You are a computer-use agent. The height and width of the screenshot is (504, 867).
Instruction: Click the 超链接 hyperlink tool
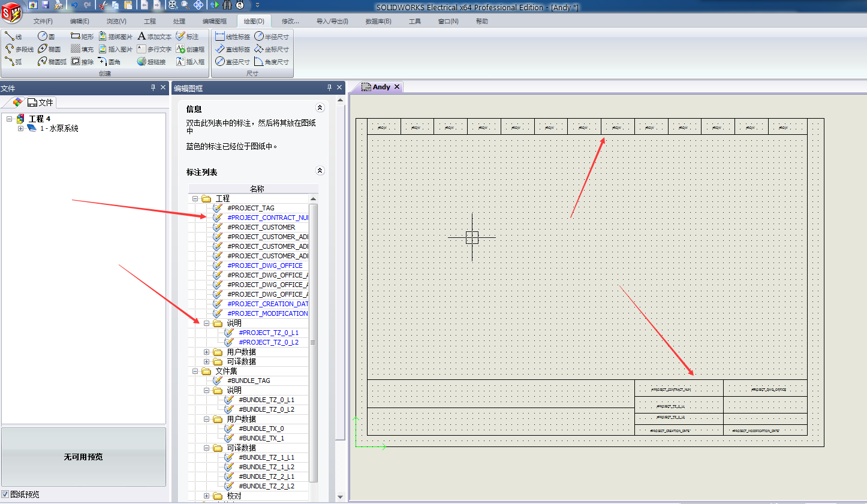pos(151,62)
